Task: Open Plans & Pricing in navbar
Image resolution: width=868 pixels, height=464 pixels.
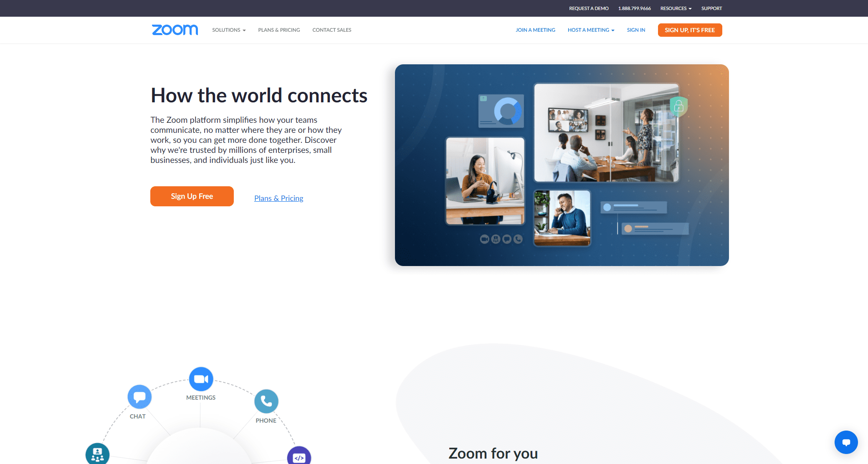Action: [279, 30]
